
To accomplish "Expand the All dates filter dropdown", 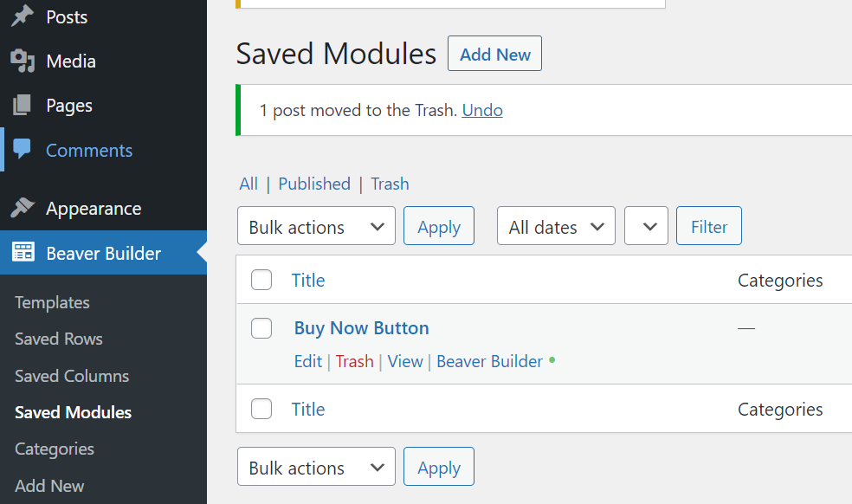I will (555, 226).
